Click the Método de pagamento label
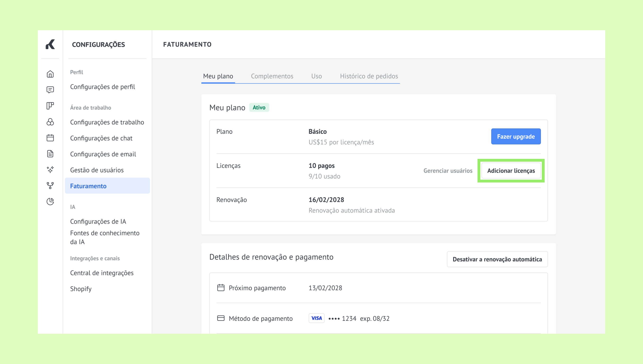The image size is (643, 364). (261, 319)
